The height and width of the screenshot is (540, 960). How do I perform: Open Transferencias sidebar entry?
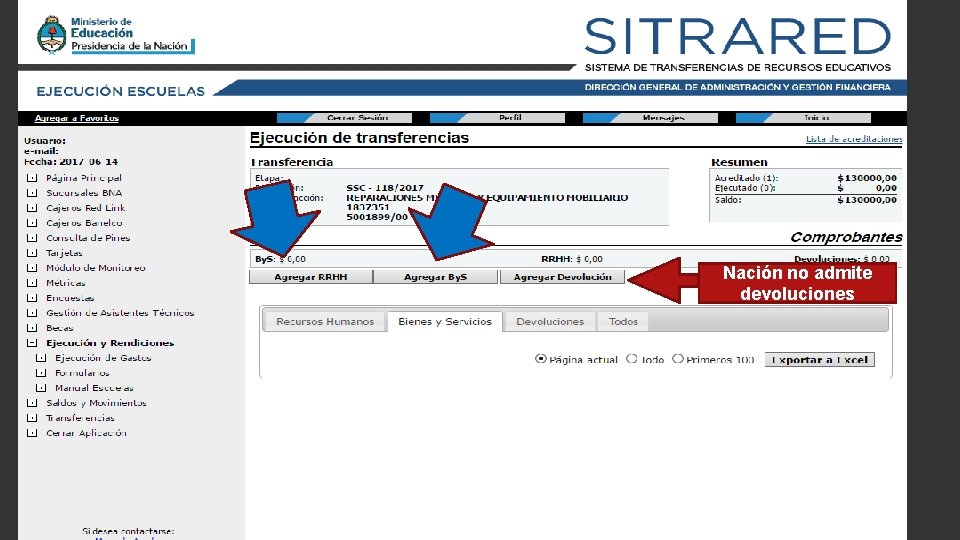(80, 418)
